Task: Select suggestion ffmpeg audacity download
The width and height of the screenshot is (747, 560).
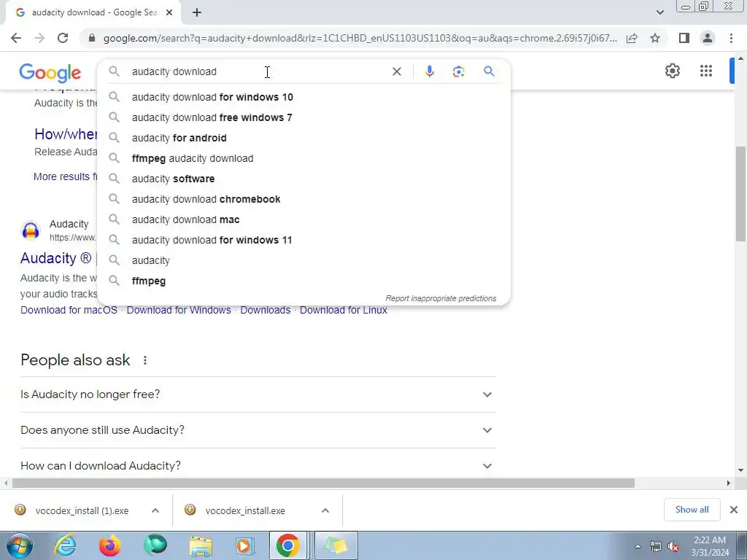Action: coord(303,158)
